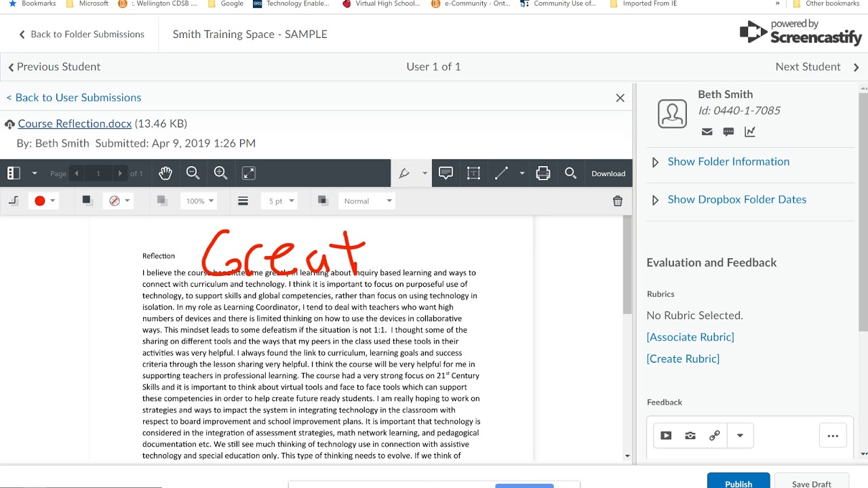Zoom in on the document
Screen dimensions: 868x488
220,174
